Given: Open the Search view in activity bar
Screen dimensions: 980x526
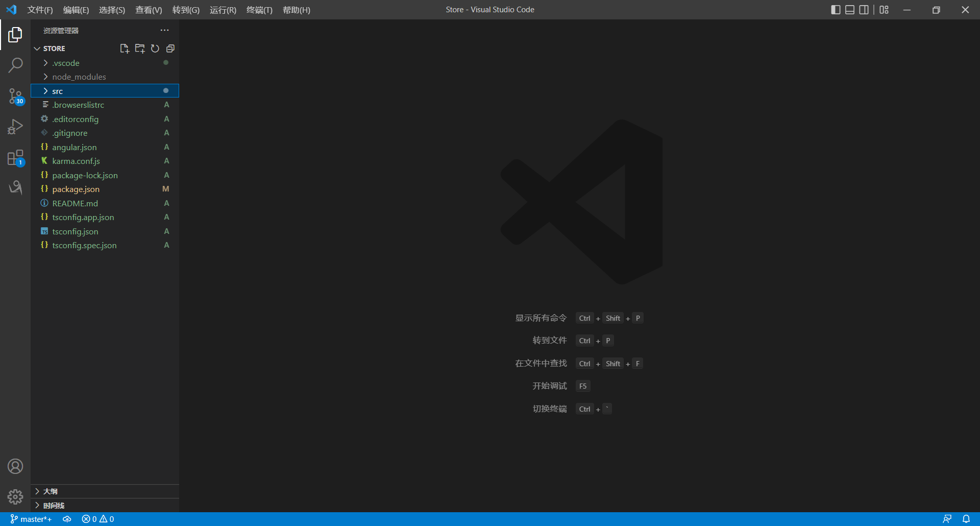Looking at the screenshot, I should [15, 65].
